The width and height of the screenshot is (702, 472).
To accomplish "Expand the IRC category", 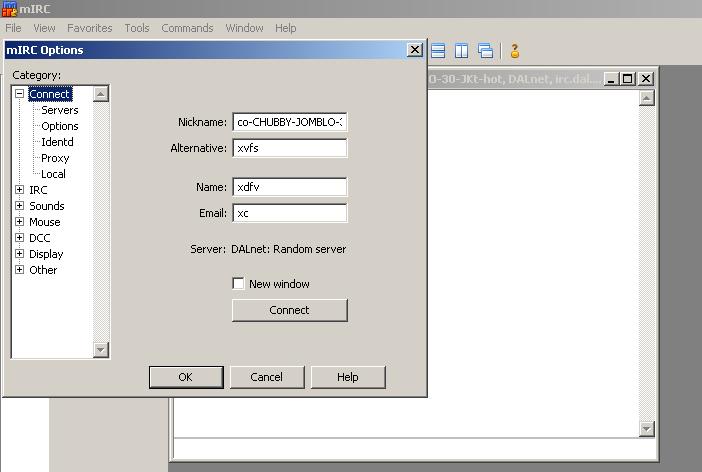I will click(x=19, y=189).
